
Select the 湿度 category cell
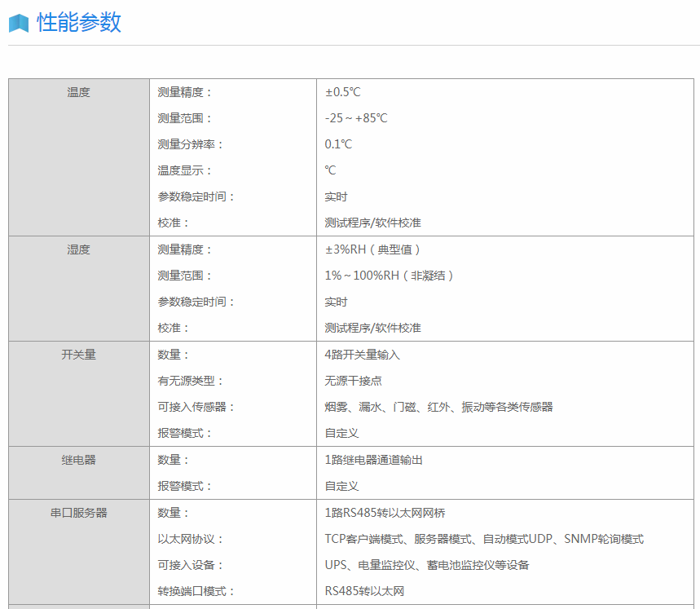click(x=79, y=249)
